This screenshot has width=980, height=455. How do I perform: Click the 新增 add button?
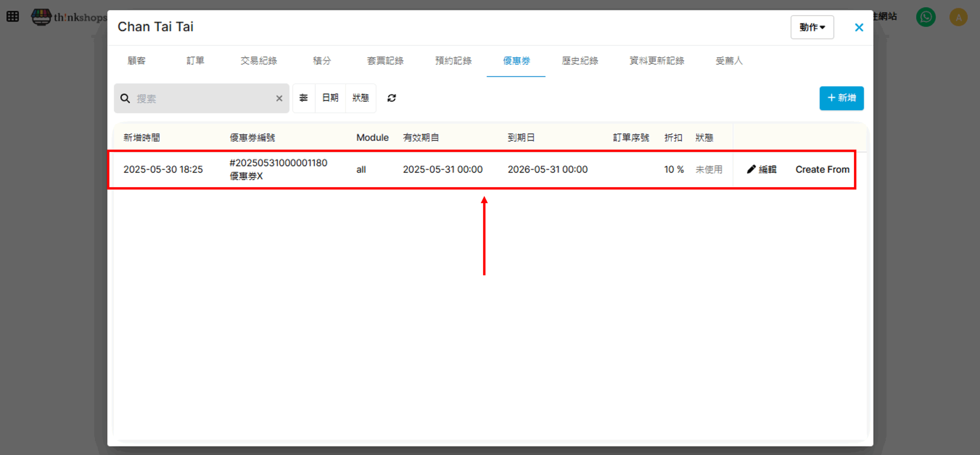(841, 98)
